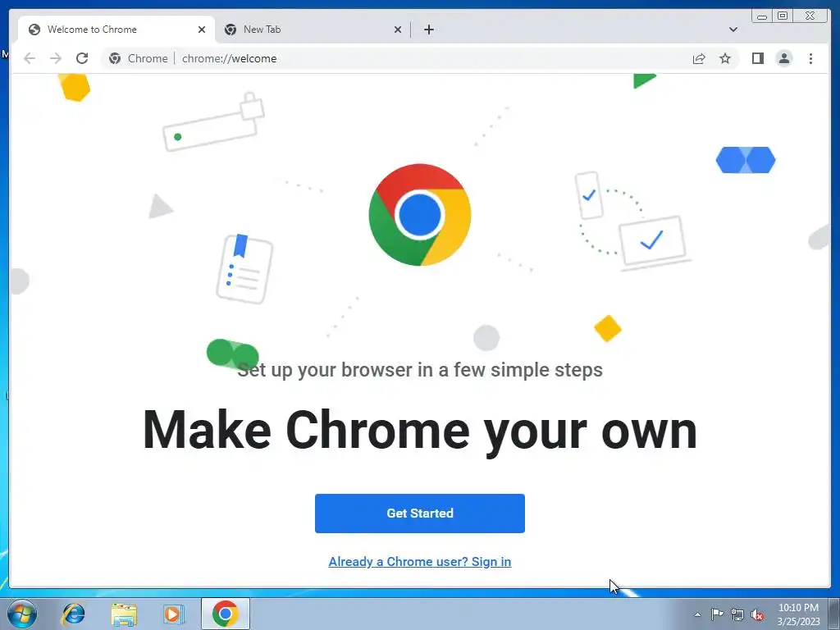Viewport: 840px width, 630px height.
Task: Share this page icon in address bar
Action: [699, 58]
